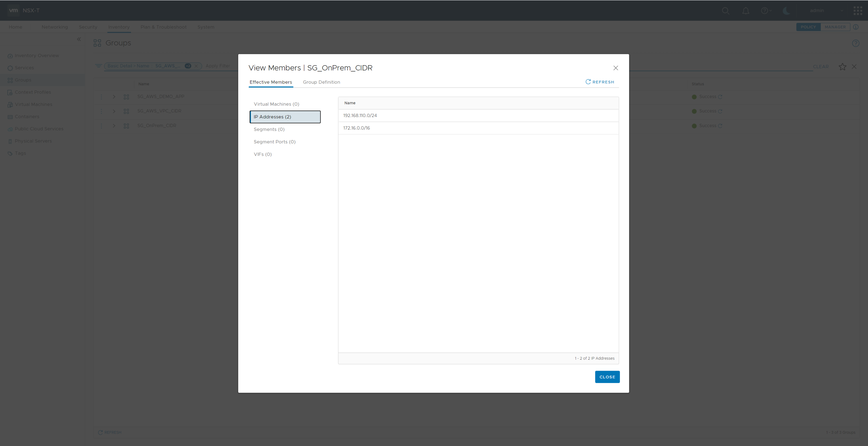Close the View Members dialog with X

coord(615,68)
